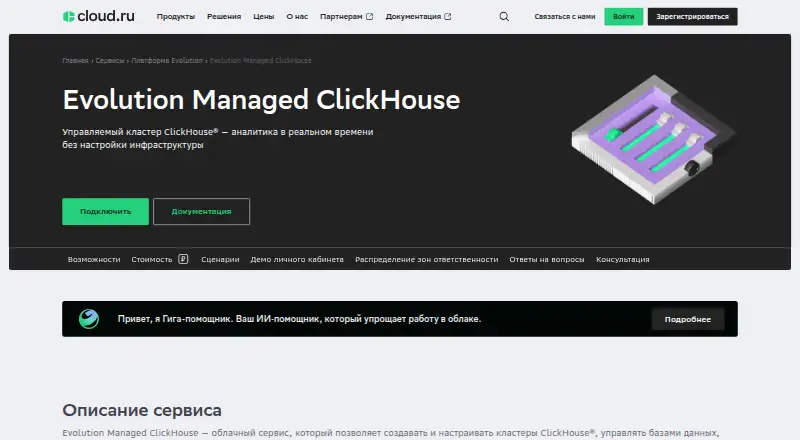
Task: Click the Evolution Managed ClickHouse breadcrumb
Action: 260,60
